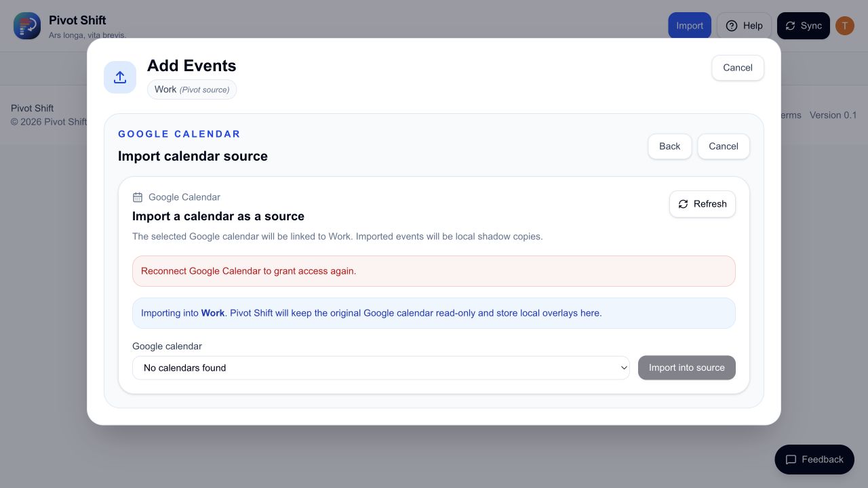Open the Feedback button
This screenshot has height=488, width=868.
click(x=814, y=460)
